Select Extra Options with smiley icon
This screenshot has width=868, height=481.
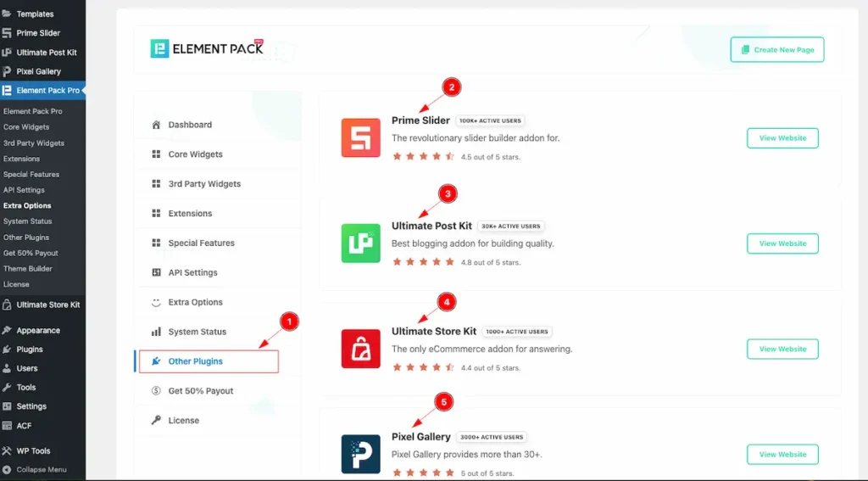click(x=195, y=302)
